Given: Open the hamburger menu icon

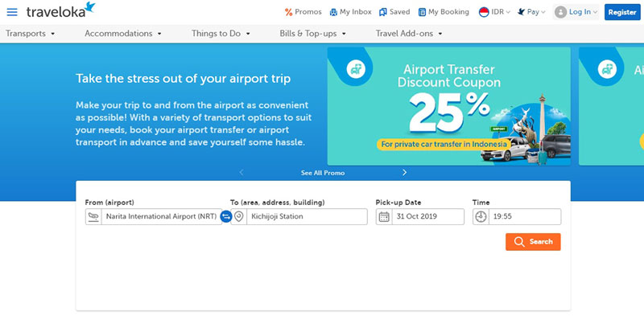Looking at the screenshot, I should click(x=12, y=12).
